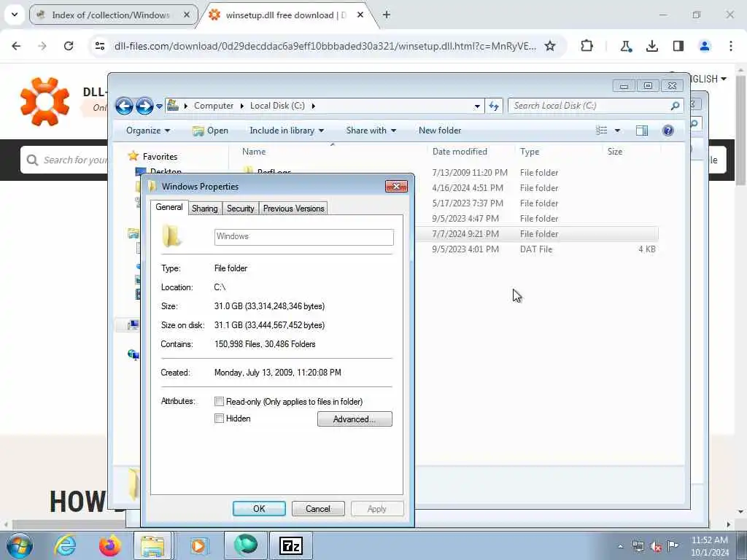Image resolution: width=747 pixels, height=560 pixels.
Task: Switch to Index of /collection/Windows tab
Action: point(114,15)
